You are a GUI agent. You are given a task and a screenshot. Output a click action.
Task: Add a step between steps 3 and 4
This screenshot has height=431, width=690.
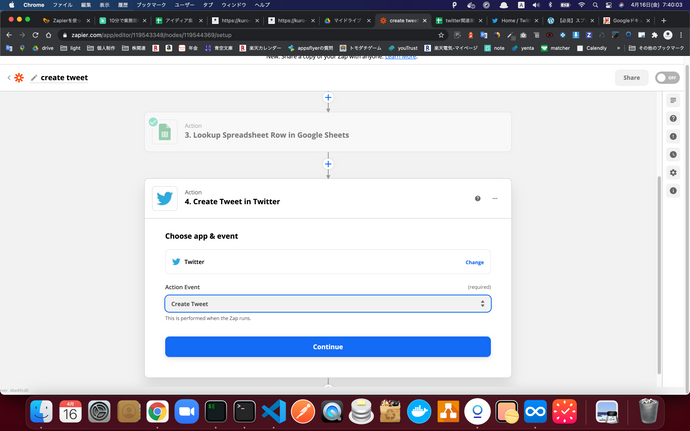328,164
